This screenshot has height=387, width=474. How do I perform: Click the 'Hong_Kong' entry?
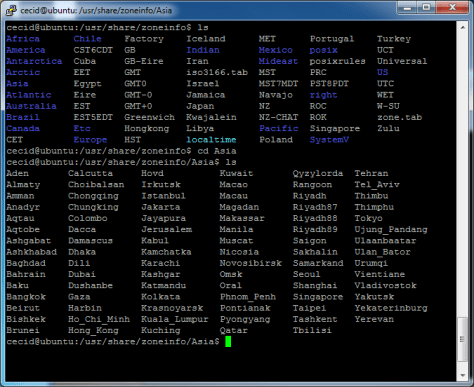[93, 330]
